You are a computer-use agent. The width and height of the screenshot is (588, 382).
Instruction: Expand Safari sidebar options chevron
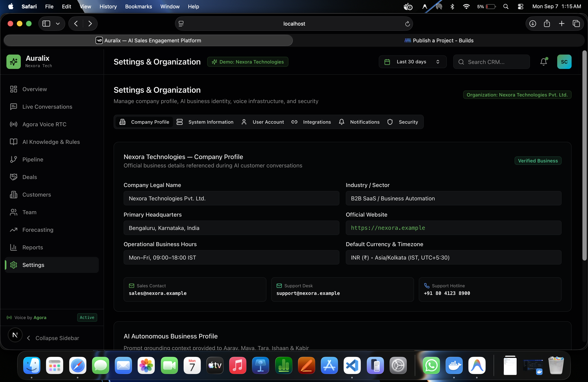pos(58,24)
